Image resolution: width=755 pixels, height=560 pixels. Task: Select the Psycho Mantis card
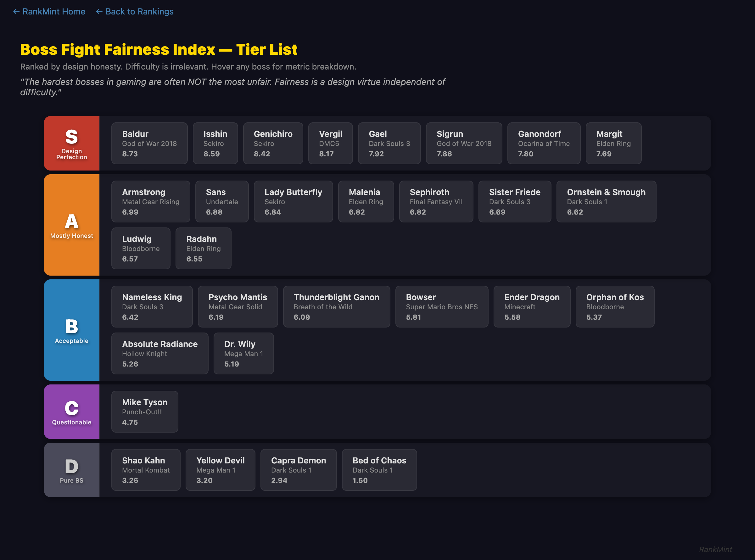(x=238, y=306)
